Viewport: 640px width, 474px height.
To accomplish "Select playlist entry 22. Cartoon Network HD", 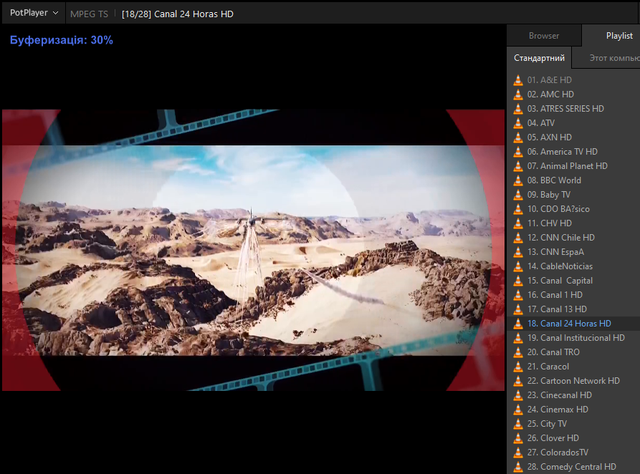I will pos(573,381).
